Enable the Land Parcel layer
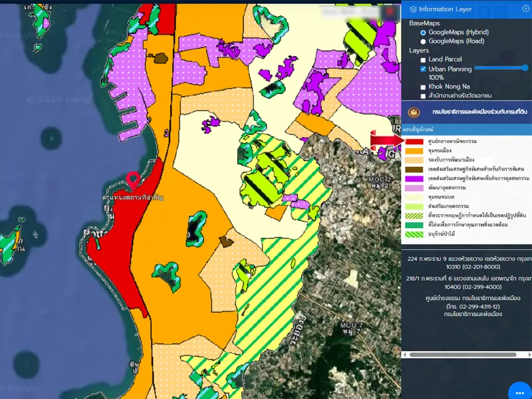Image resolution: width=532 pixels, height=399 pixels. click(423, 60)
